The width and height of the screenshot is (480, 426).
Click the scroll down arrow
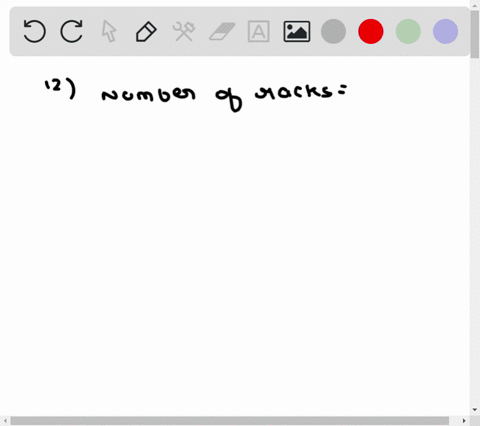point(475,410)
